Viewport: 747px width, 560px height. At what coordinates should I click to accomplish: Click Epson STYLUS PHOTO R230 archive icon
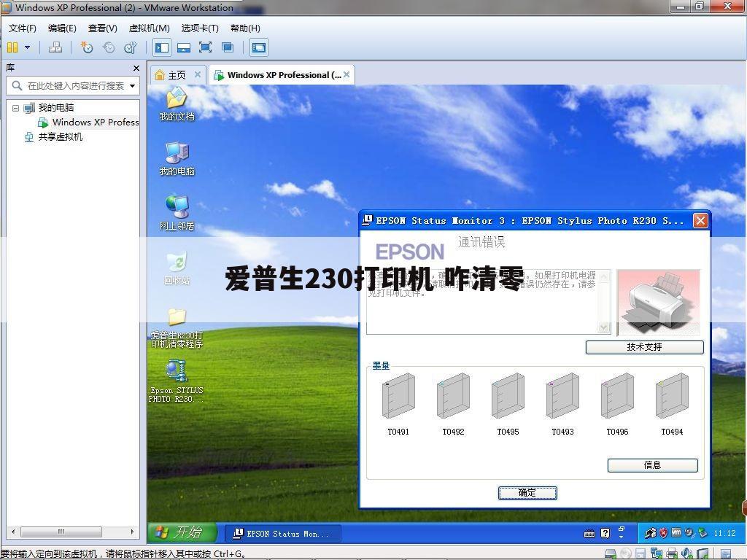tap(177, 381)
